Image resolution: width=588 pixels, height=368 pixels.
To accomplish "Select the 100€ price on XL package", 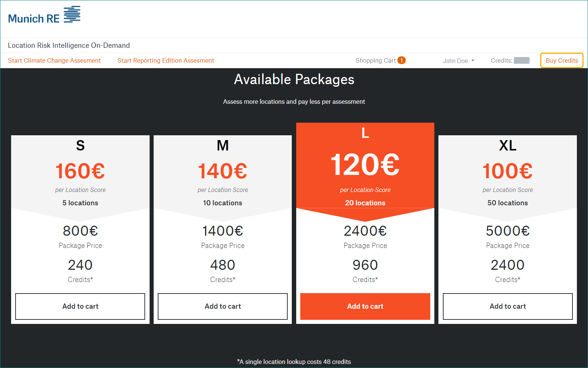I will pyautogui.click(x=508, y=171).
